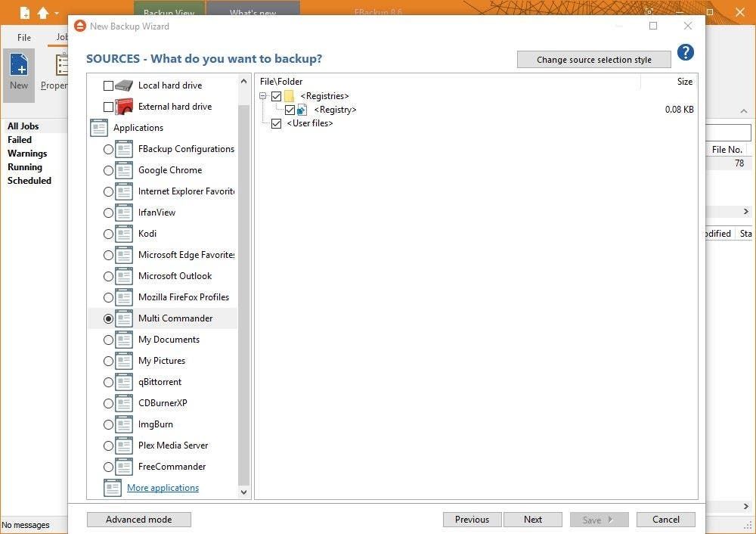Uncheck the Registry item checkbox
The image size is (756, 534).
[290, 110]
